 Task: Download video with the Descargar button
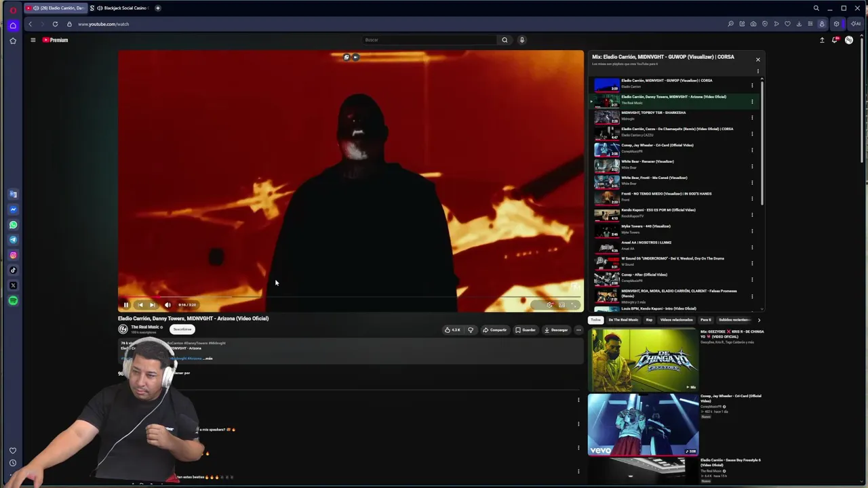pos(555,330)
